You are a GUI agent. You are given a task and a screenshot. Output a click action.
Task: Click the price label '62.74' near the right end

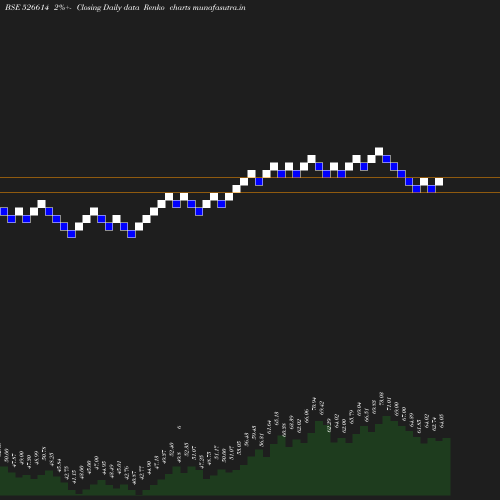(434, 424)
